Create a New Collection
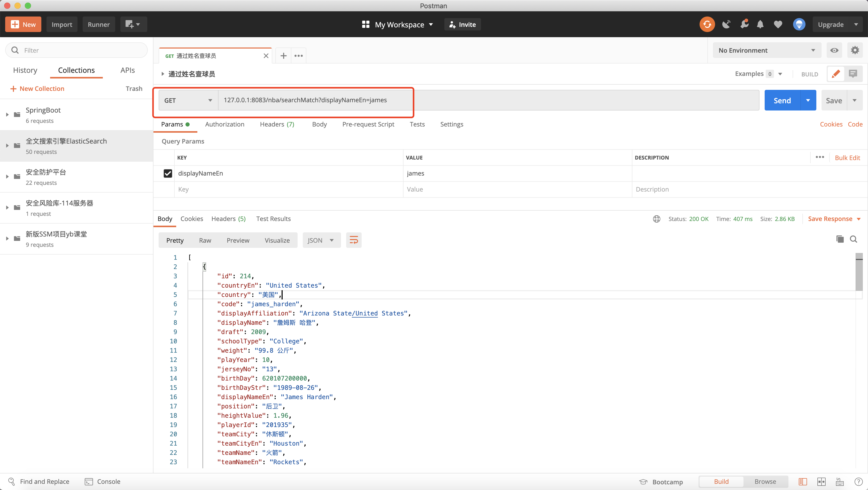 pyautogui.click(x=37, y=89)
